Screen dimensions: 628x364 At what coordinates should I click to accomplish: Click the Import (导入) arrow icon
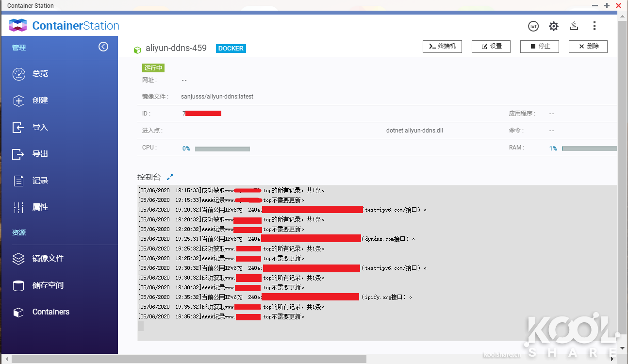point(18,127)
